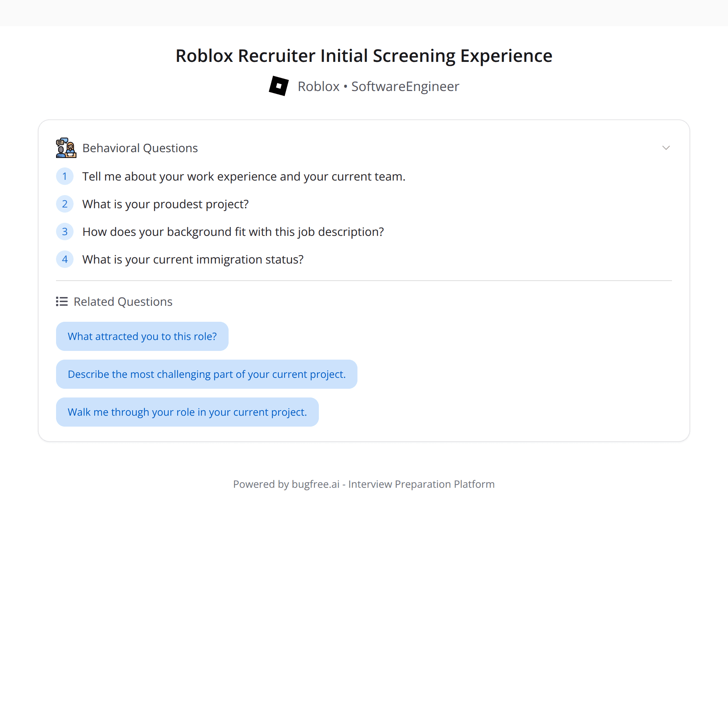Open the bugfree.ai footer link
The height and width of the screenshot is (728, 728).
click(315, 484)
